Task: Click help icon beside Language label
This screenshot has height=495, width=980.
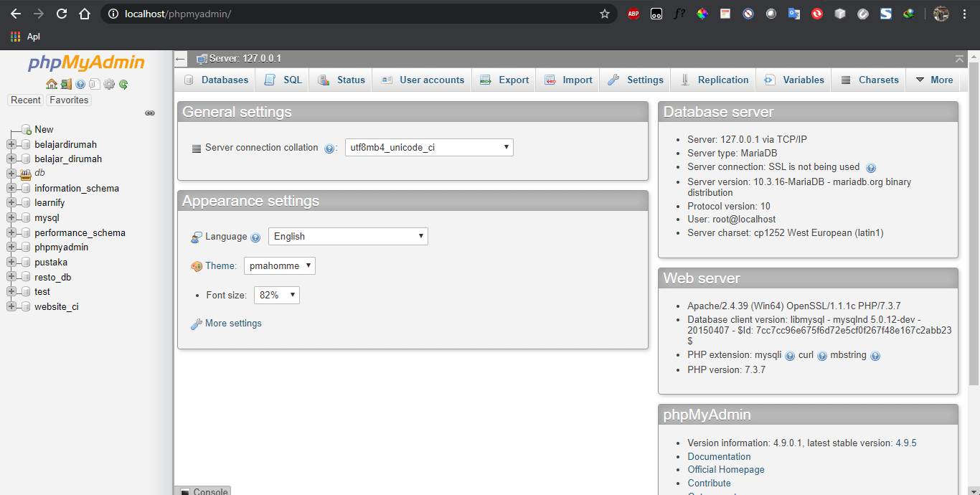Action: tap(255, 237)
